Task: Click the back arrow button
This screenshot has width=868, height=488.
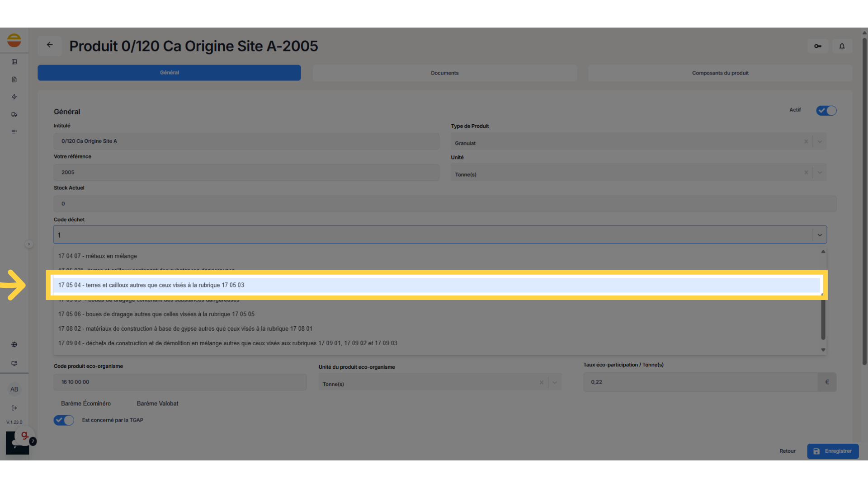Action: tap(50, 45)
